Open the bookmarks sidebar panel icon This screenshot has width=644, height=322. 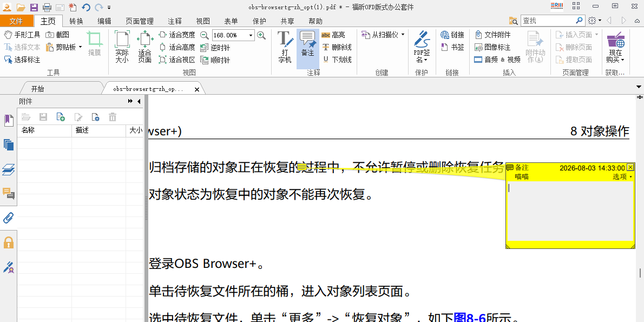click(x=9, y=120)
